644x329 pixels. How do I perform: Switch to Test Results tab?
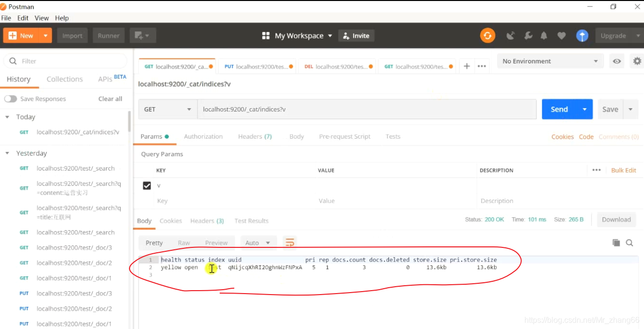[252, 221]
